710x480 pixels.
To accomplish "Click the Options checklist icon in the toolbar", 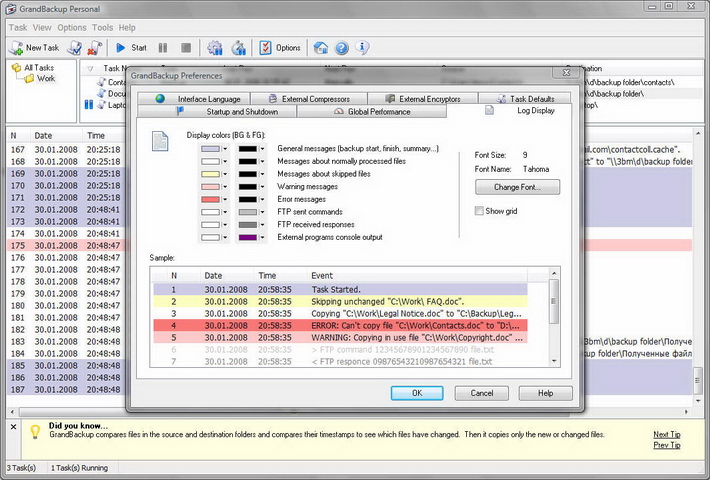I will 265,48.
